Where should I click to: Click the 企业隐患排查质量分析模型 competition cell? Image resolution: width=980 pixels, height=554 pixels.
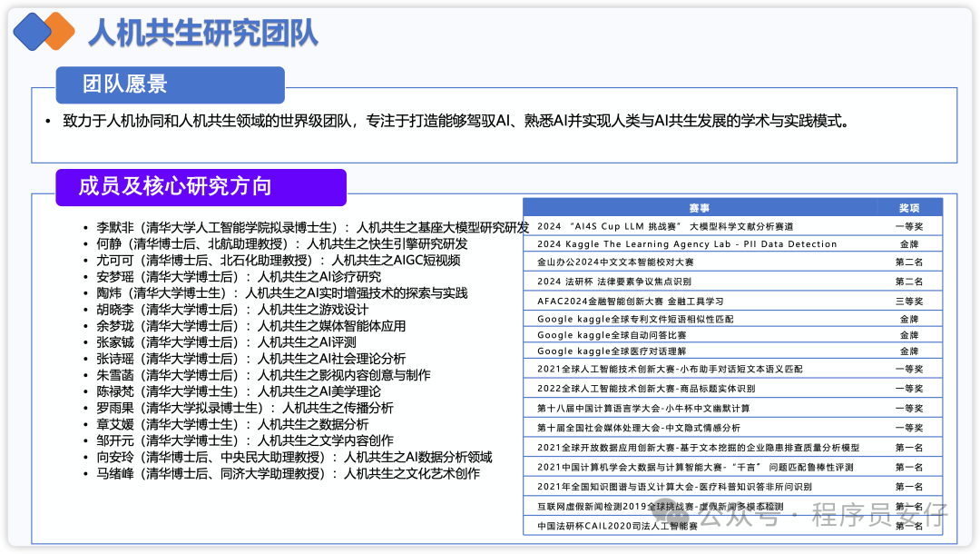tap(698, 448)
